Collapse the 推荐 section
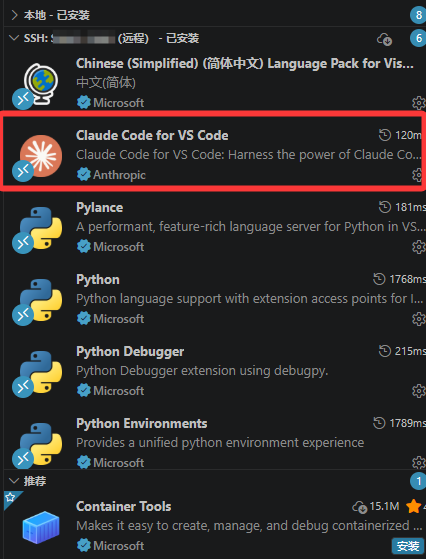This screenshot has height=559, width=426. click(14, 481)
